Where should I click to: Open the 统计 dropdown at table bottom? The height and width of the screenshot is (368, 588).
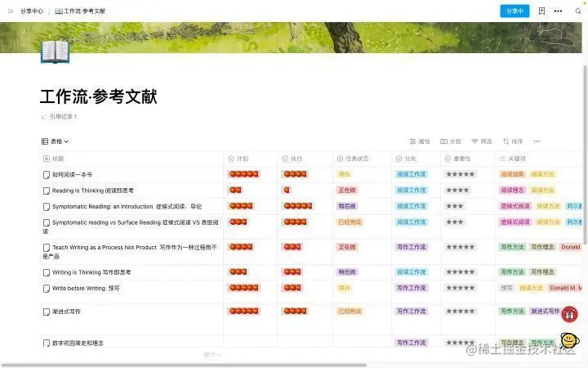[x=212, y=354]
